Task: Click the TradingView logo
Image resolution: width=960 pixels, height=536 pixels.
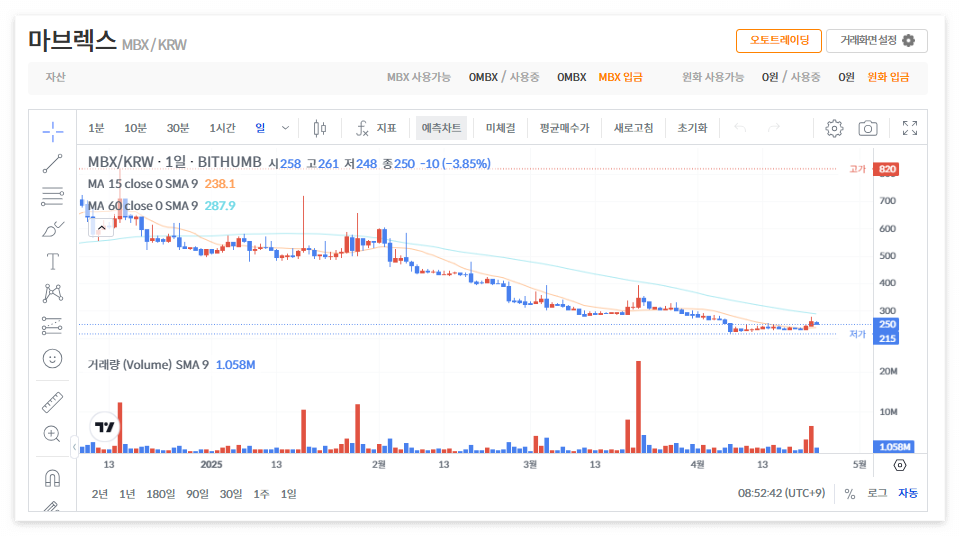Action: pos(105,427)
